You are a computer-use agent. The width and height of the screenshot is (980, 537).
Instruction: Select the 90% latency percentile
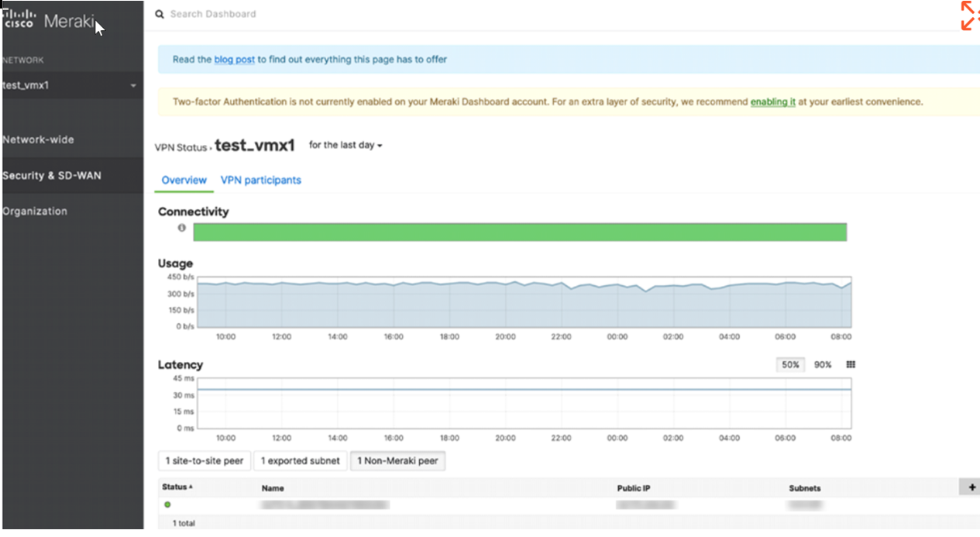[x=823, y=365]
